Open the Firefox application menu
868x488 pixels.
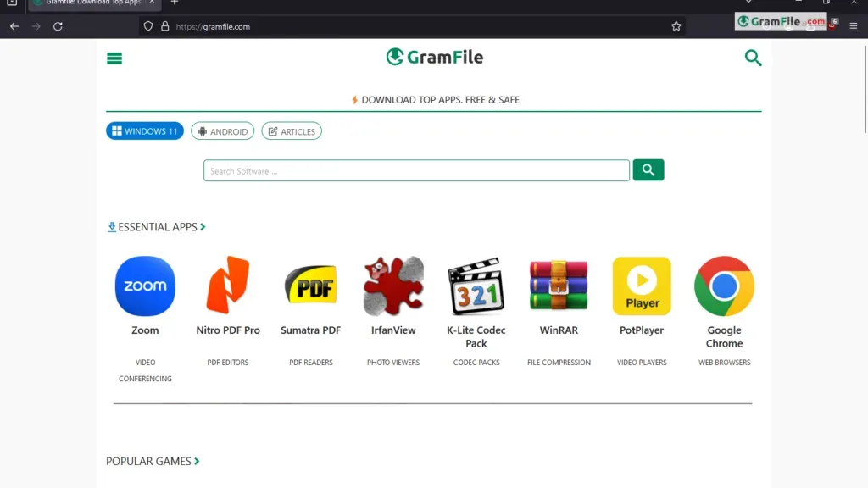click(x=853, y=26)
